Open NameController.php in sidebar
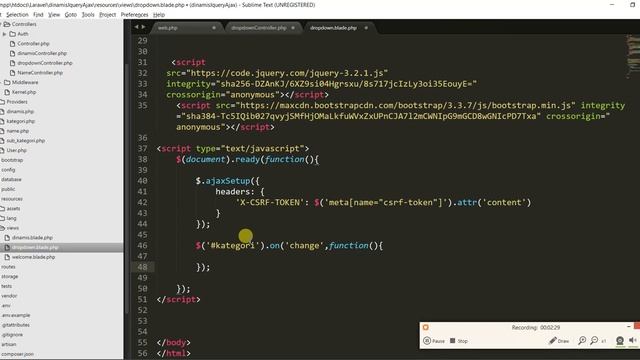Screen dimensions: 640x360 tap(40, 73)
